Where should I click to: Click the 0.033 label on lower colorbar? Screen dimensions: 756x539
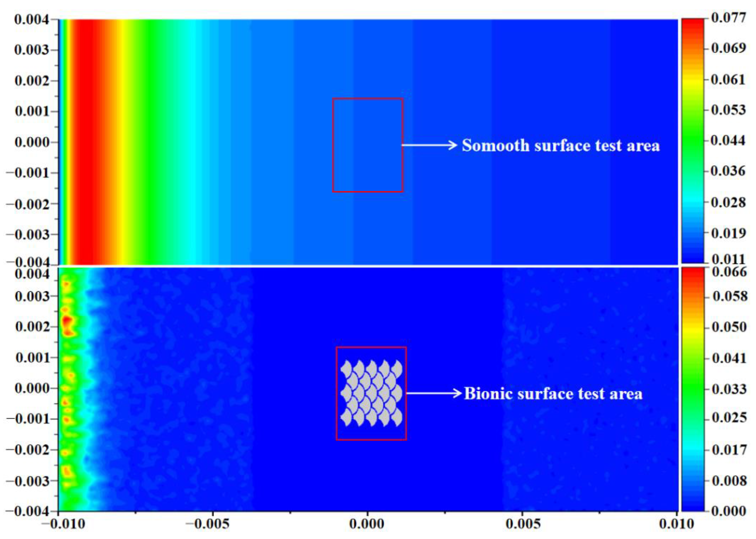pyautogui.click(x=729, y=389)
